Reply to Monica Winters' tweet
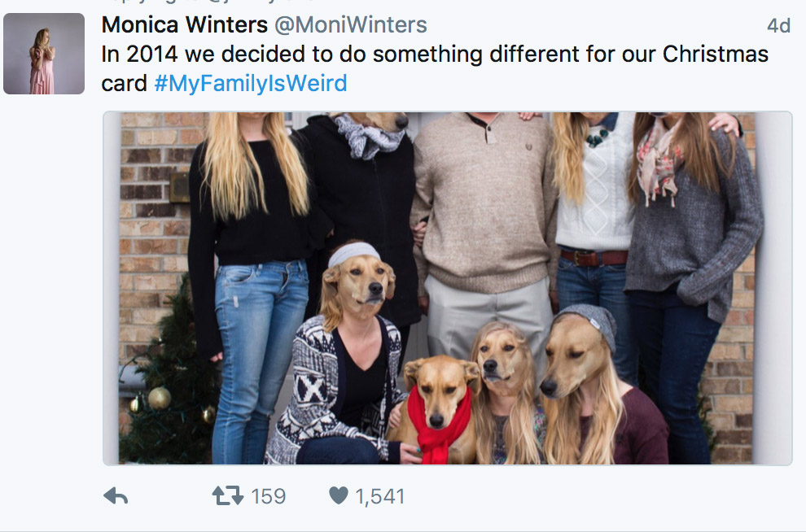The width and height of the screenshot is (806, 532). 116,496
